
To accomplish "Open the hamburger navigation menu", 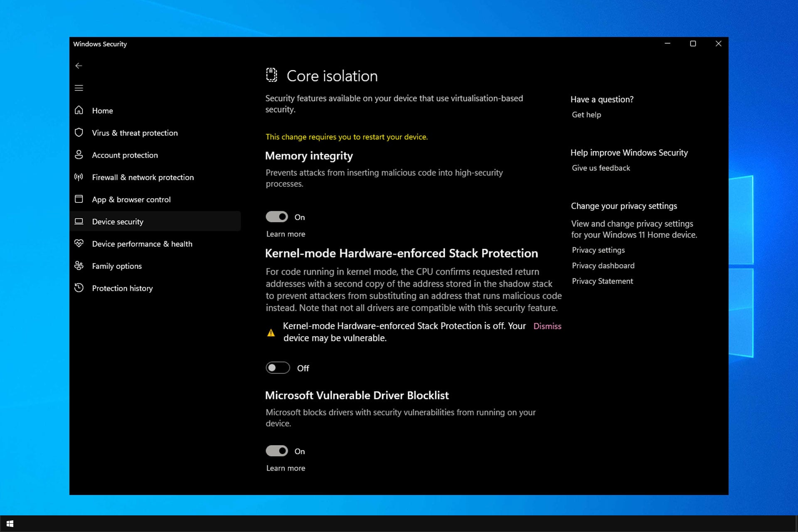I will (79, 88).
